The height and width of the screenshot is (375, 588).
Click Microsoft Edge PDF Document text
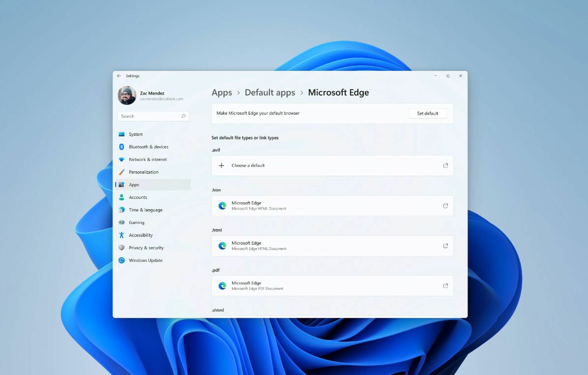257,289
